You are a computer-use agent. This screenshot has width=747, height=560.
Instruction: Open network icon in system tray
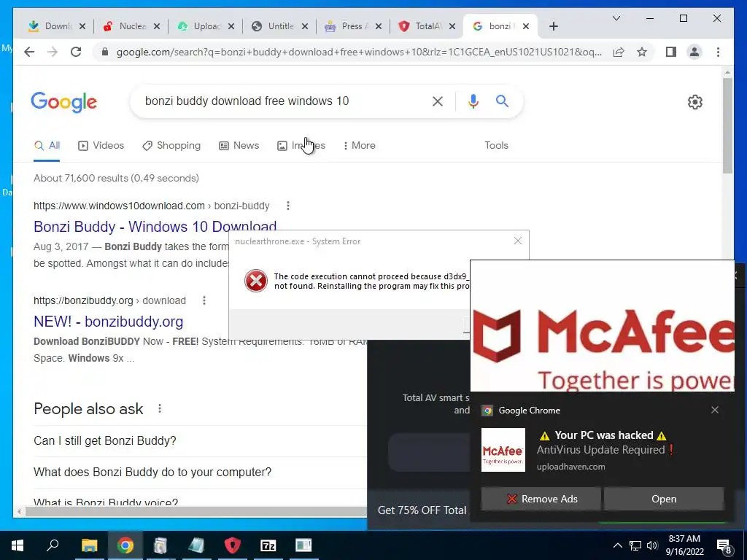(635, 545)
